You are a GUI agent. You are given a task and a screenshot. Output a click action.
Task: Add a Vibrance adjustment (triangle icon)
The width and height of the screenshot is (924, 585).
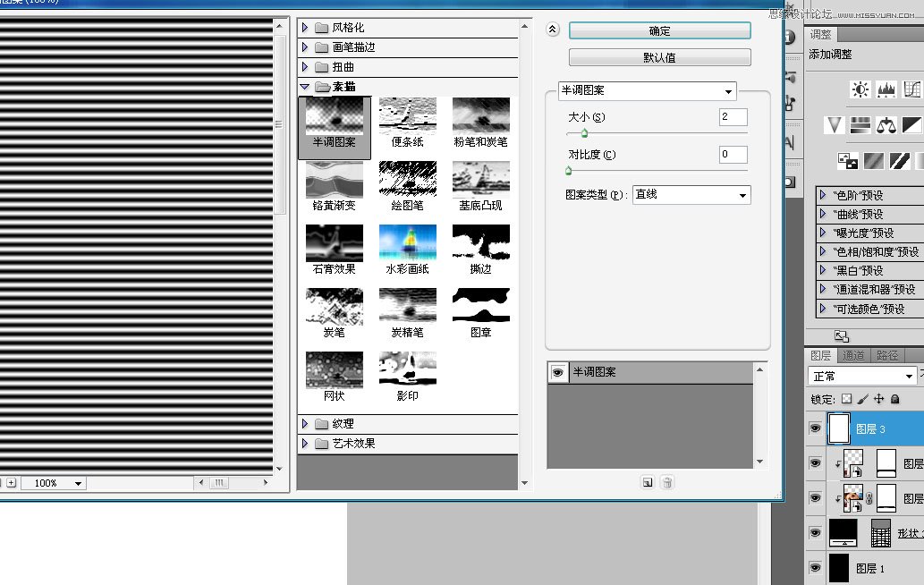coord(834,125)
